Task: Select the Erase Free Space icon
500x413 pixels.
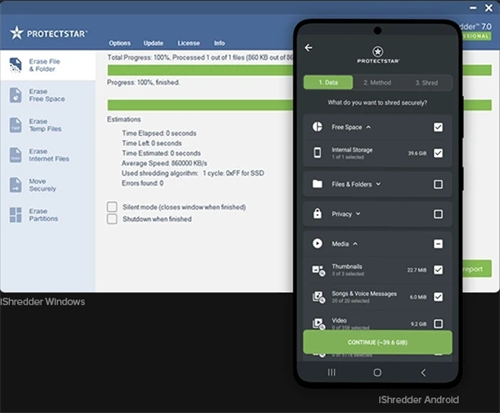Action: point(15,95)
